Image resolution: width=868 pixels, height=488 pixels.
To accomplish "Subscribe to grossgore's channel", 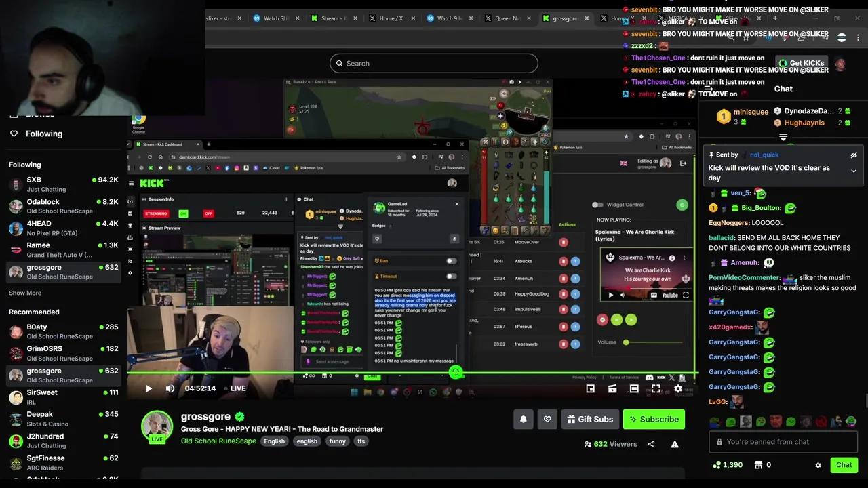I will tap(654, 420).
